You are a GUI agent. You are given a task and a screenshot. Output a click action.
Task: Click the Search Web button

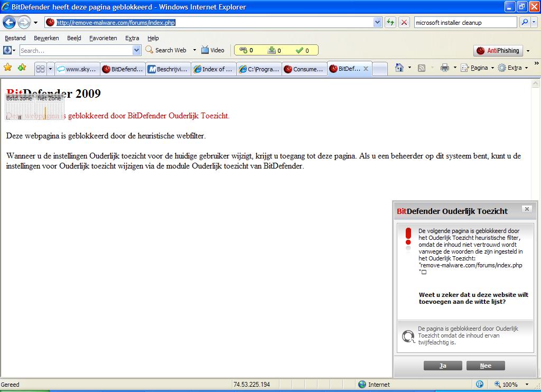point(166,50)
